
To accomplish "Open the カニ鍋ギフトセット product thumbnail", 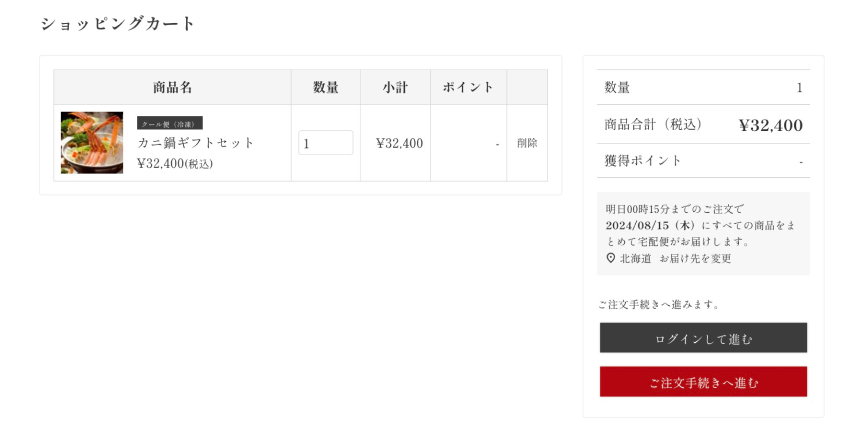I will (92, 143).
